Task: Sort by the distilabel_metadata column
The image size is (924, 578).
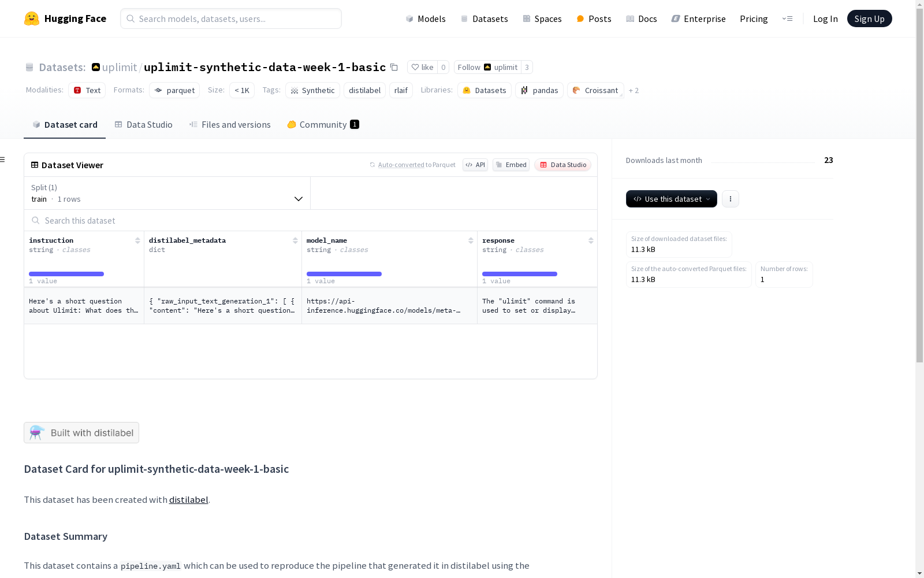Action: (x=295, y=240)
